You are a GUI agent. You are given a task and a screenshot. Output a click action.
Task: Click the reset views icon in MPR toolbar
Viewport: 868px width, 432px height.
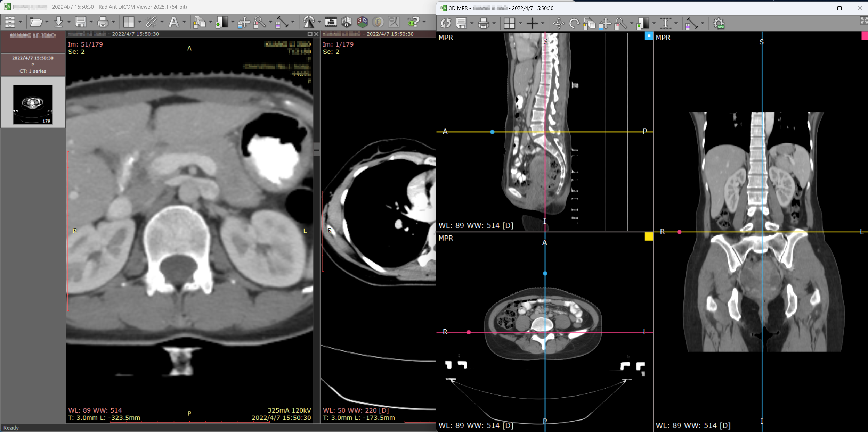click(x=445, y=24)
